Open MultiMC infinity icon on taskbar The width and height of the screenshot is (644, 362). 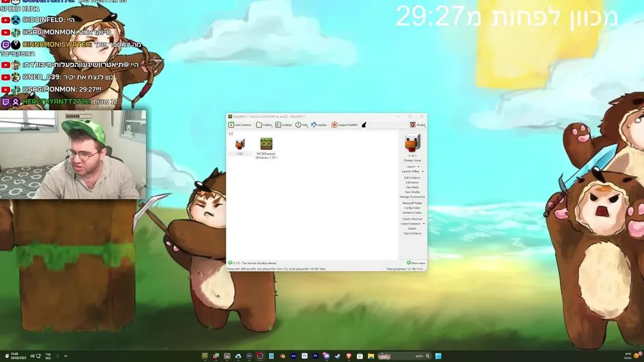205,356
